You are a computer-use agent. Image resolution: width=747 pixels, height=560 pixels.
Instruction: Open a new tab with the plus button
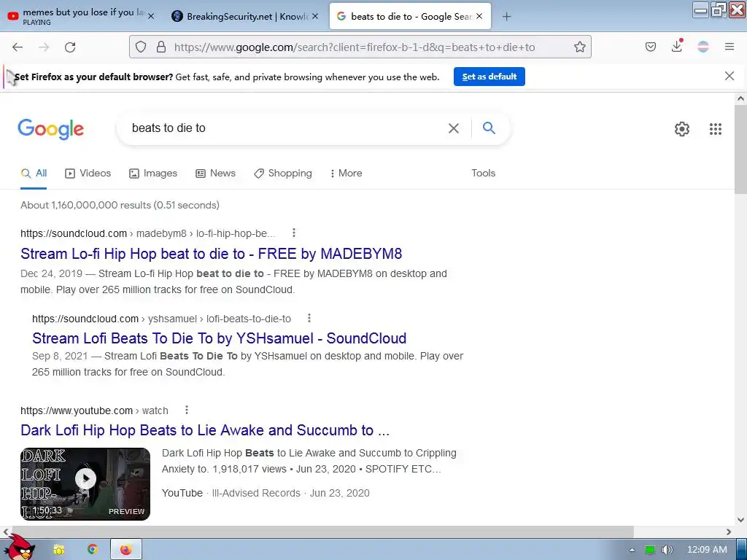(x=506, y=17)
